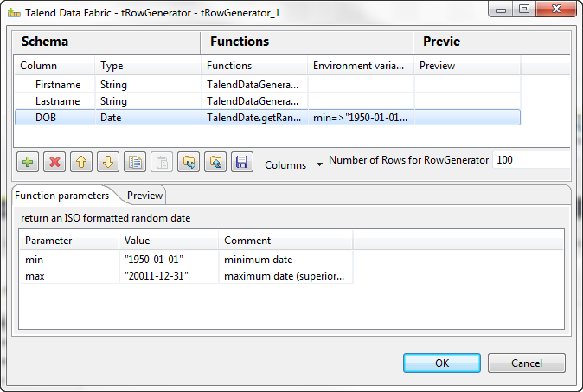
Task: Remove selected column with red X
Action: click(54, 161)
